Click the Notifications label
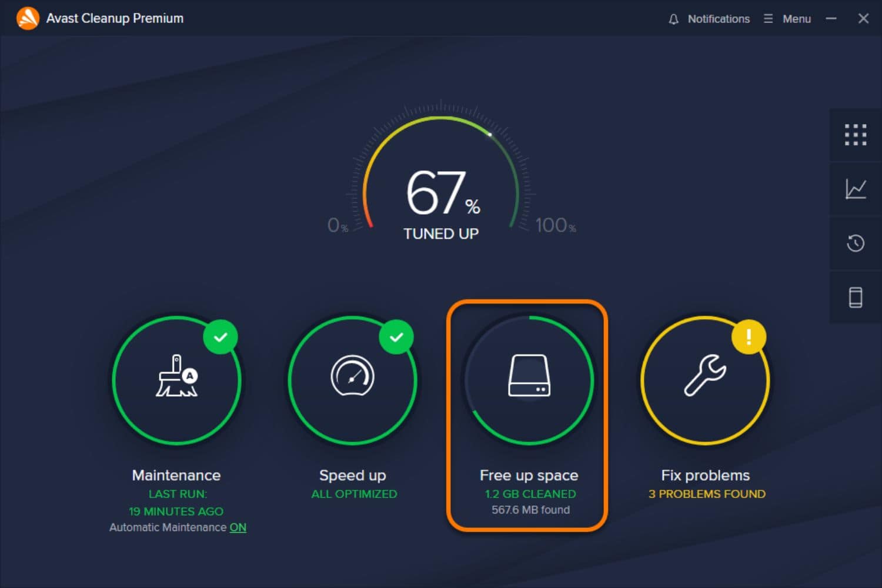The image size is (882, 588). click(x=719, y=19)
